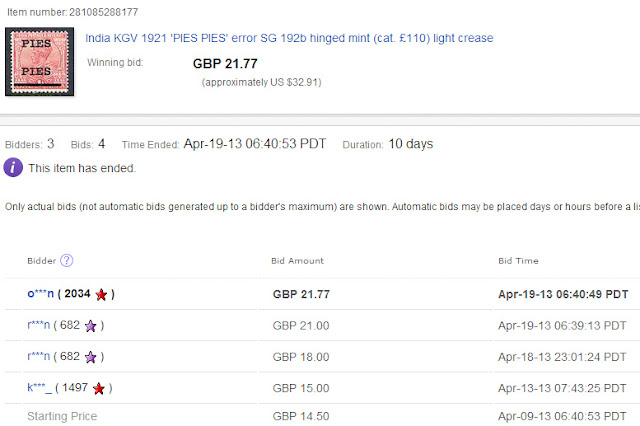Click the purple star icon in the GBP 21.00 row
This screenshot has width=640, height=426.
point(91,326)
